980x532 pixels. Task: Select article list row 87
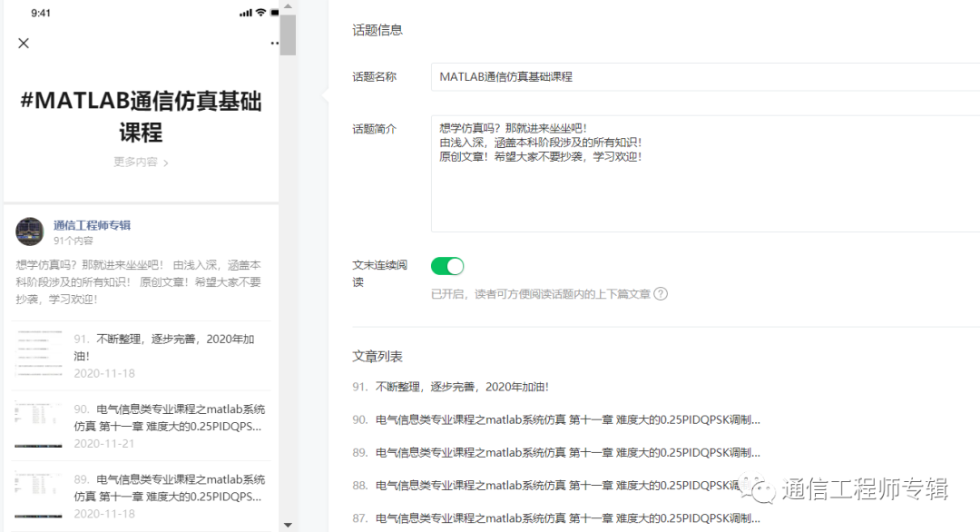[556, 518]
